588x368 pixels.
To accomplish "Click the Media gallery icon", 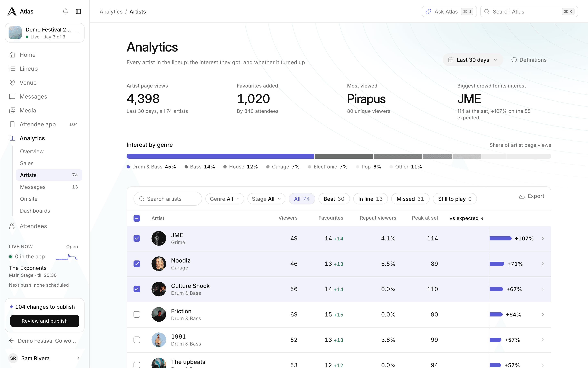I will [x=12, y=110].
